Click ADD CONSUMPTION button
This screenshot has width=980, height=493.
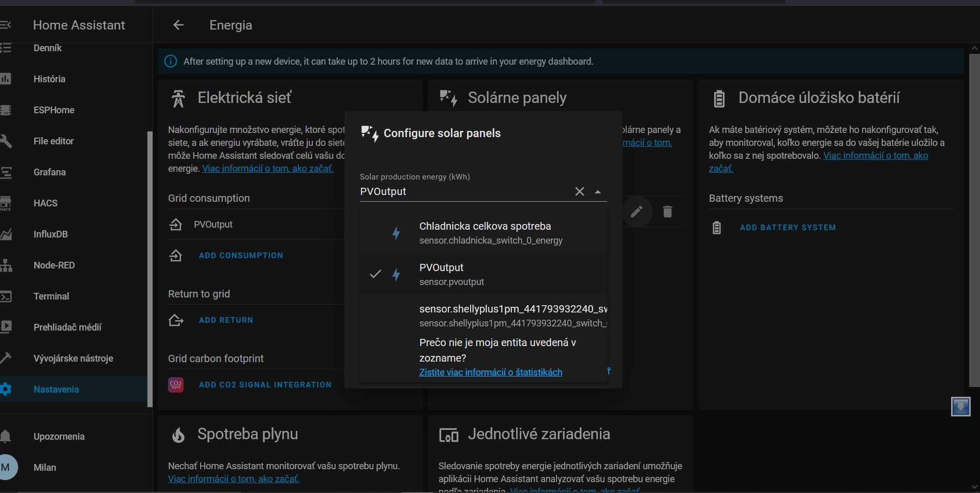241,256
